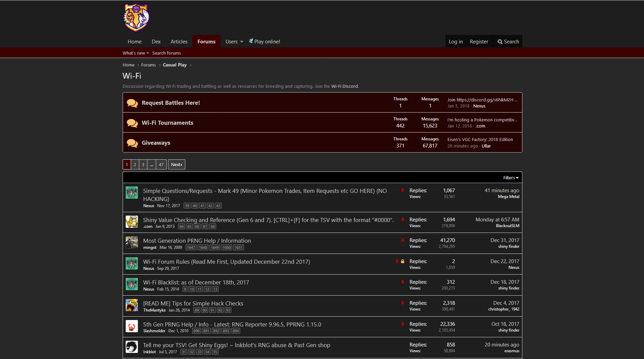Viewport: 644px width, 359px height.
Task: Click the pin icon on Wi-Fi Blacklist thread
Action: (403, 282)
